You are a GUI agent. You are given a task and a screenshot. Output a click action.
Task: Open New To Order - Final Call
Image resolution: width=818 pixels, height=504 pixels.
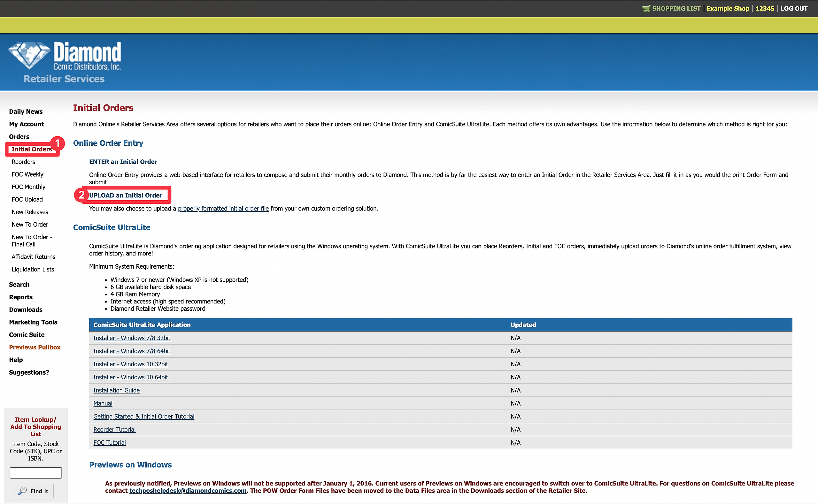click(32, 241)
